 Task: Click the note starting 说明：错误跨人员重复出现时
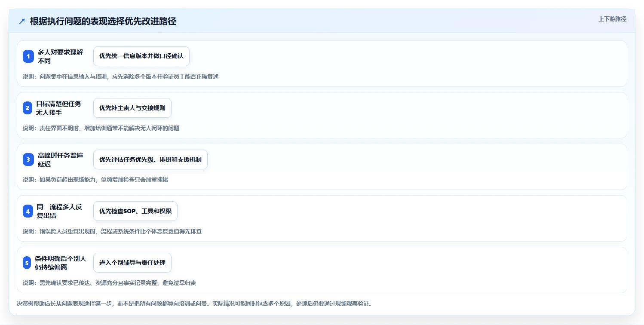(112, 231)
